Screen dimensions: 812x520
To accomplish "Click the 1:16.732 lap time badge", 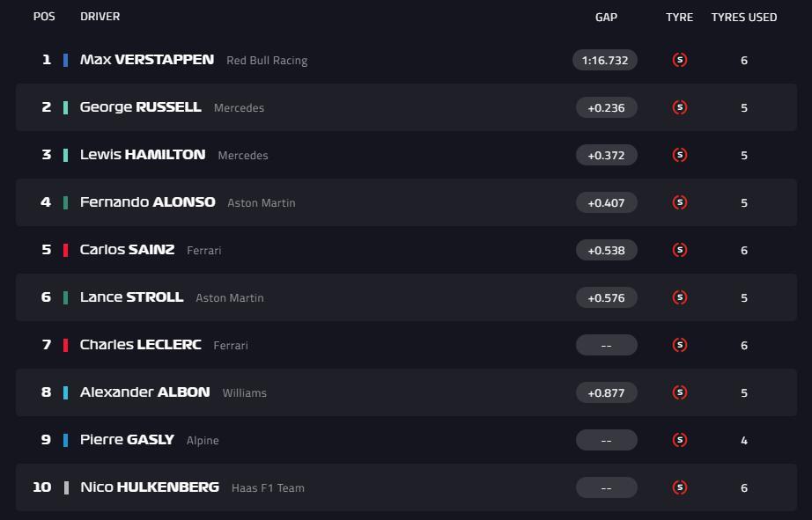I will (x=605, y=60).
